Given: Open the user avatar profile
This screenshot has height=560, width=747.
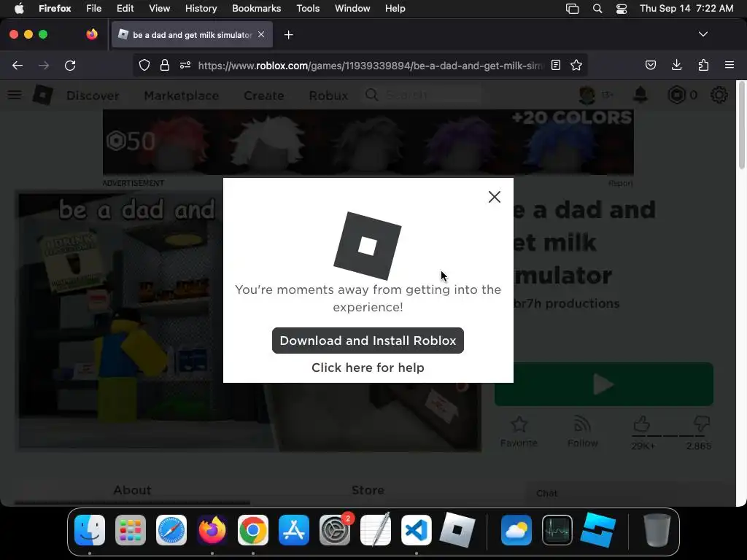Looking at the screenshot, I should coord(587,95).
